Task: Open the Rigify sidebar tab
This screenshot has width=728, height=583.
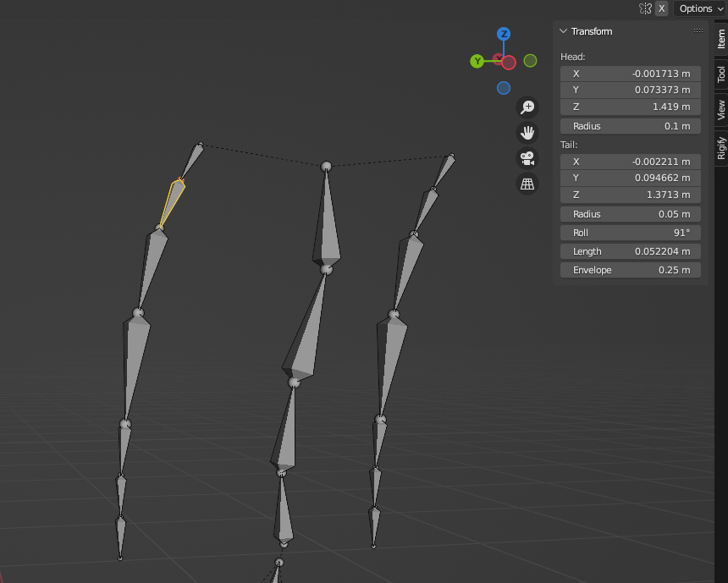Action: pos(720,147)
